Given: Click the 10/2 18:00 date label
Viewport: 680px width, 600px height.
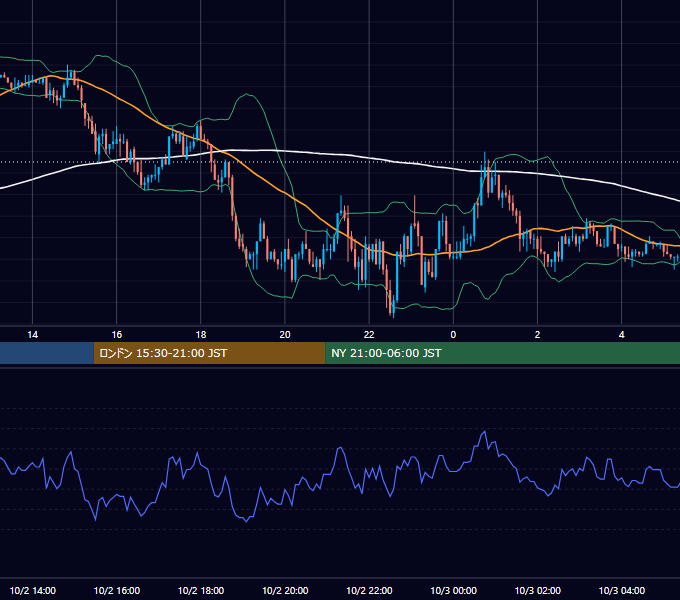Looking at the screenshot, I should pyautogui.click(x=201, y=590).
